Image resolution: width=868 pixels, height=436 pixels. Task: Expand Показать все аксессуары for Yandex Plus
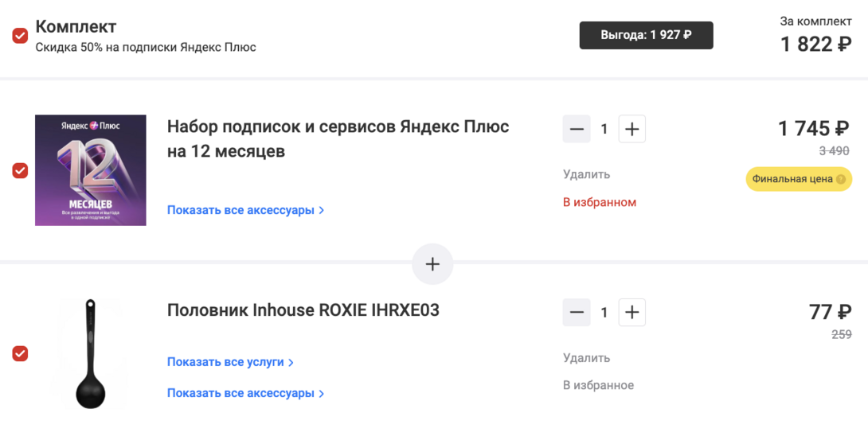pyautogui.click(x=245, y=211)
